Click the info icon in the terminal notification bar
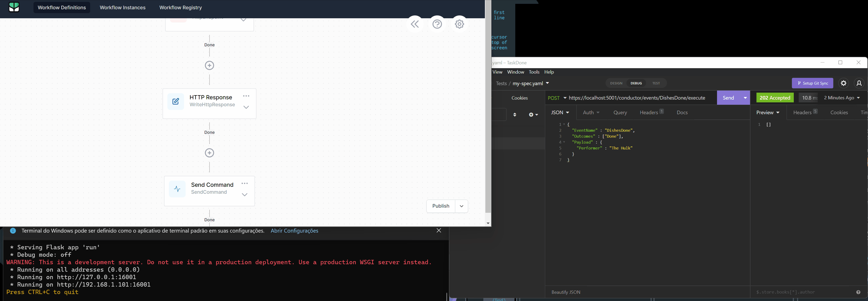868x301 pixels. pyautogui.click(x=13, y=231)
